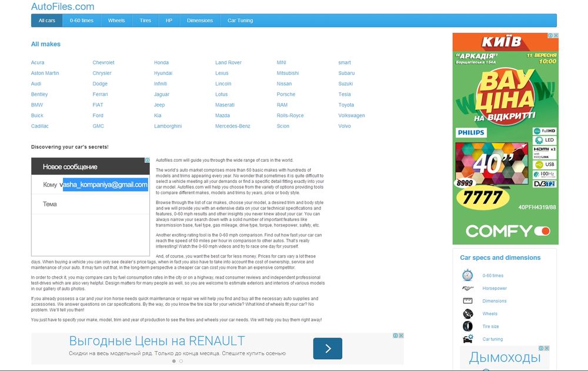
Task: Open the Chevrolet make link
Action: [103, 63]
